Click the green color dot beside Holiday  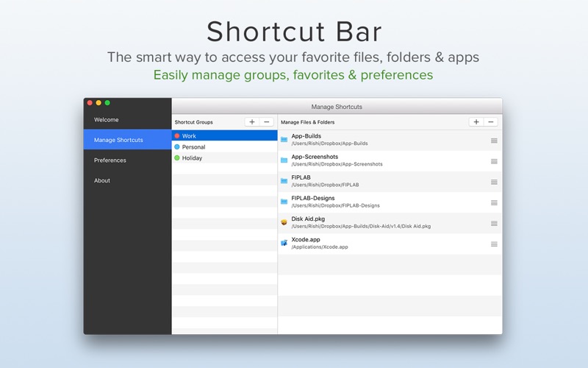coord(177,158)
